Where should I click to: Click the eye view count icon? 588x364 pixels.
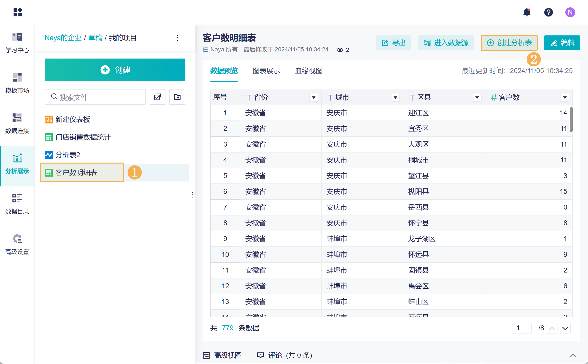pos(340,50)
